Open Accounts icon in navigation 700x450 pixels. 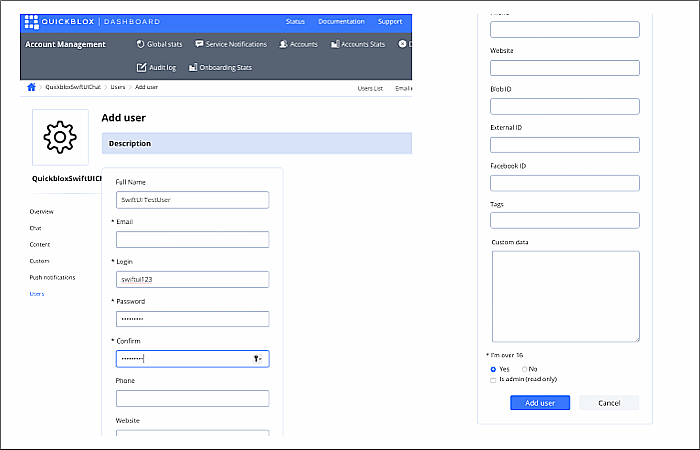[x=283, y=44]
